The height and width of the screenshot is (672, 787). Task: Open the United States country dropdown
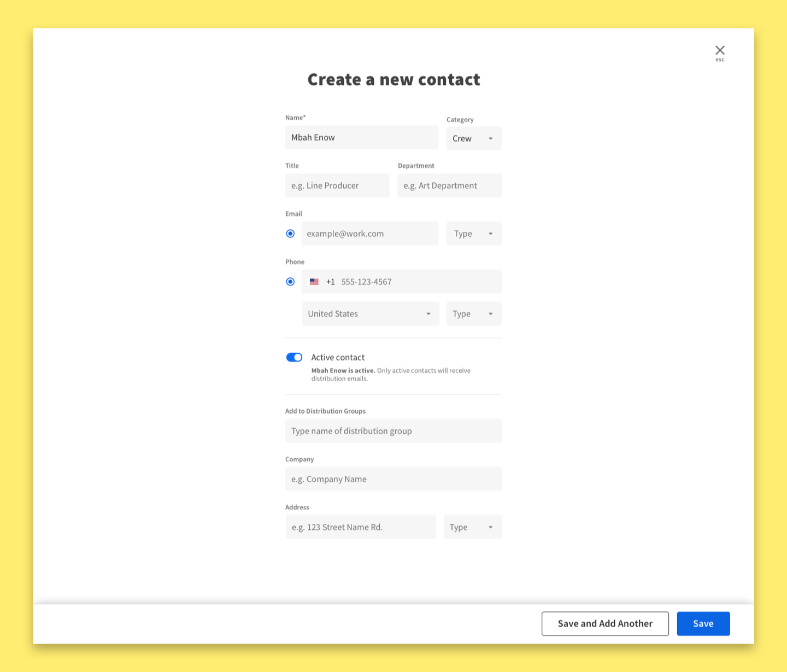pos(370,314)
